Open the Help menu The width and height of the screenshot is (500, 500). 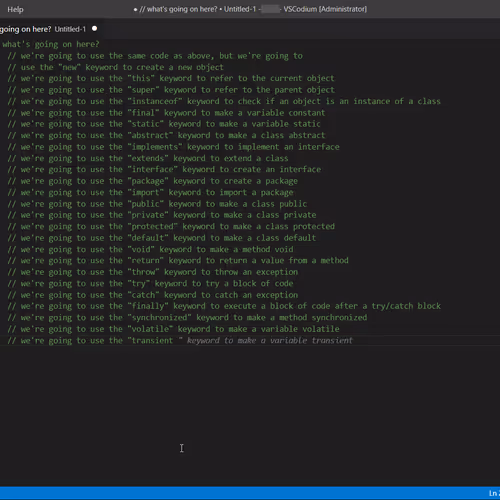tap(15, 9)
